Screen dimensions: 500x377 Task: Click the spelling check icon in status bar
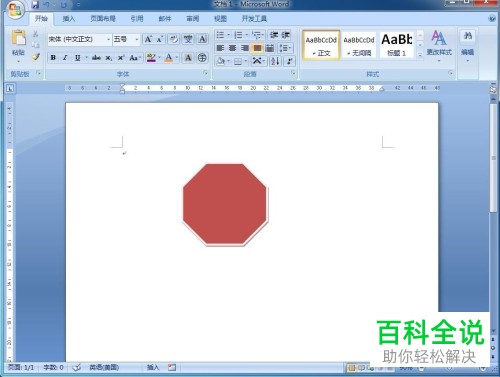[77, 367]
